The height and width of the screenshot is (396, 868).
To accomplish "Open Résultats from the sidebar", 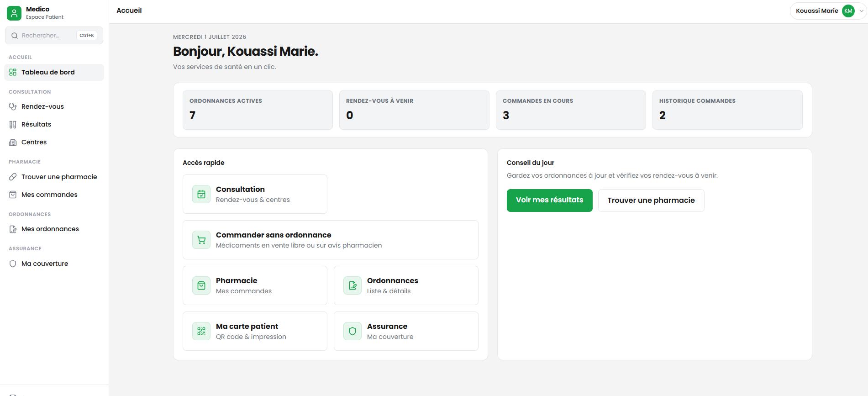I will [x=54, y=124].
